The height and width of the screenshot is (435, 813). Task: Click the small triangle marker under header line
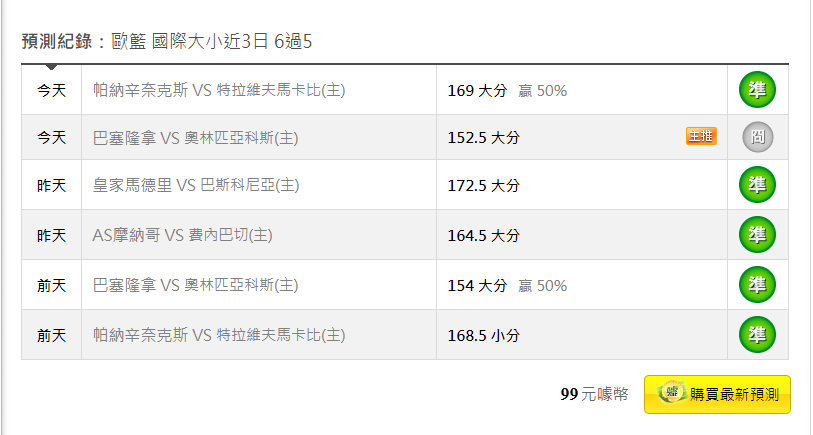point(51,67)
